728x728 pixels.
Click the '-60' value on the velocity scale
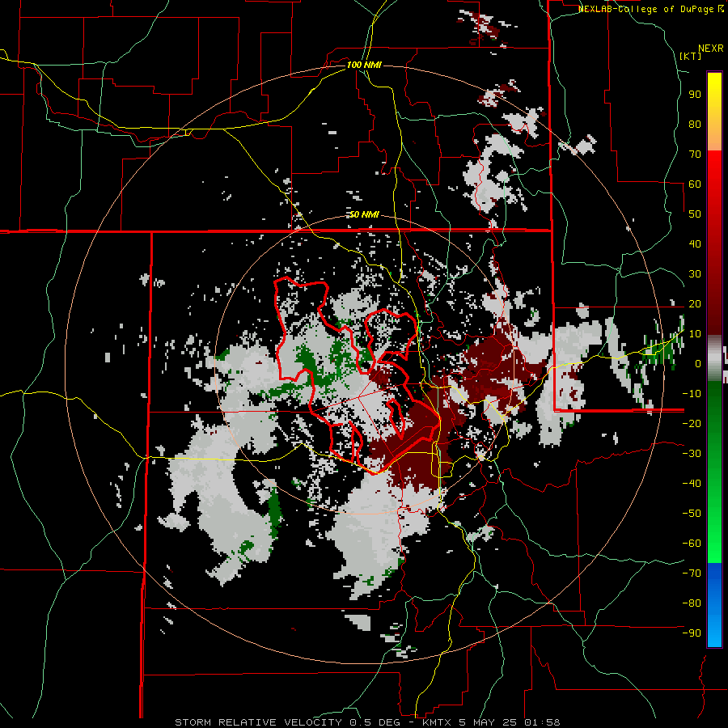click(x=692, y=544)
